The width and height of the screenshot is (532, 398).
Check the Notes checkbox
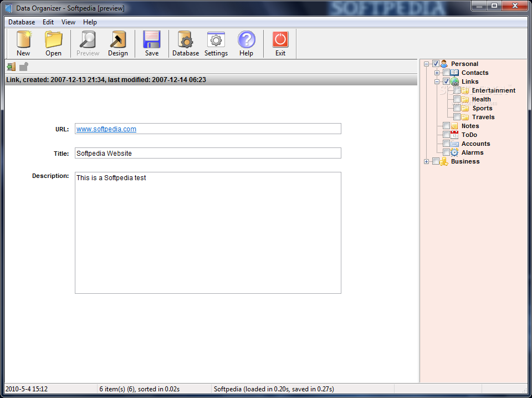(447, 126)
